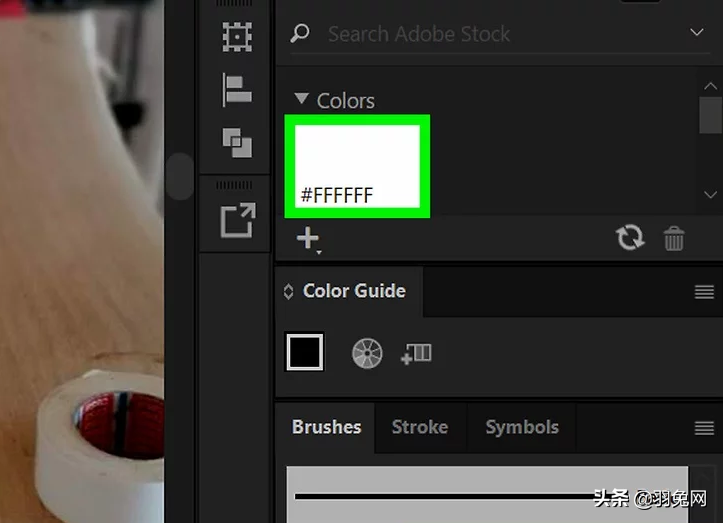The image size is (723, 523).
Task: Click the black base color swatch
Action: [x=305, y=352]
